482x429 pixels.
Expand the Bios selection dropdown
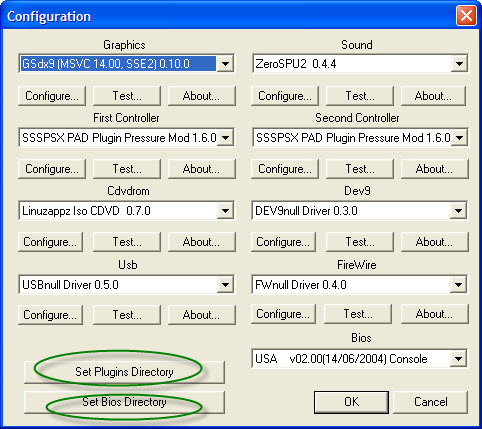click(458, 359)
